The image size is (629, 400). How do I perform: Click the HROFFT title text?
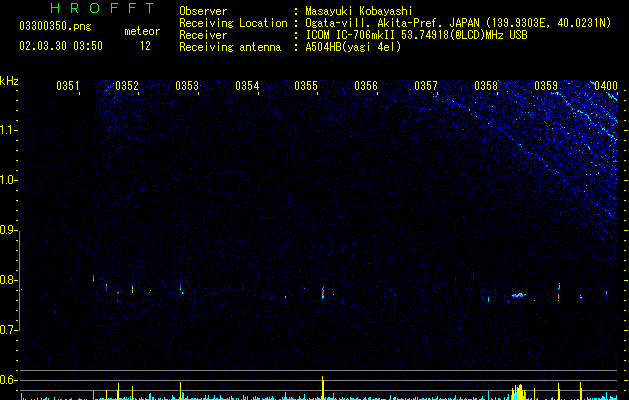(103, 8)
